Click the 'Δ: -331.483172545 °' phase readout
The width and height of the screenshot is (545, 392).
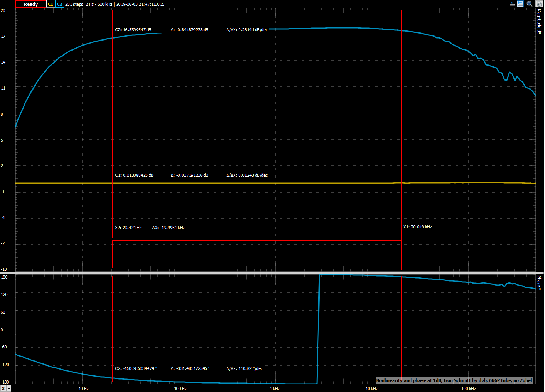point(191,368)
